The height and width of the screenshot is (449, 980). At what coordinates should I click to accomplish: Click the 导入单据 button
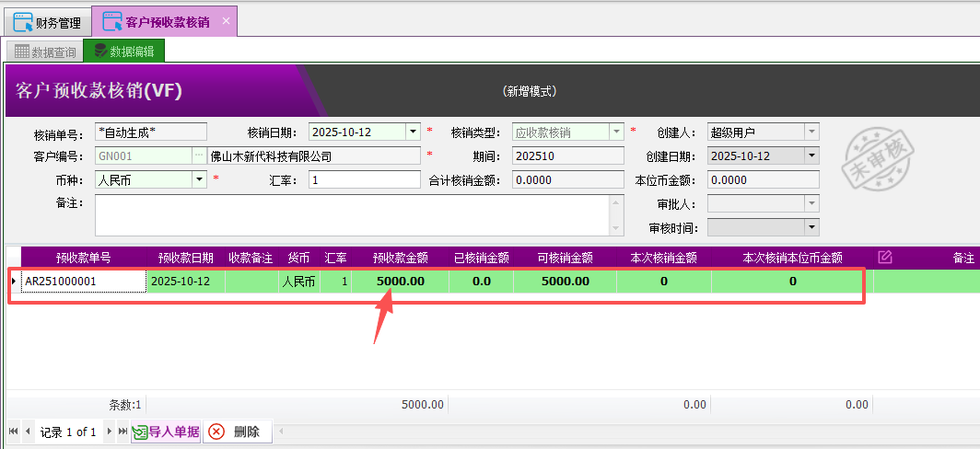[165, 432]
